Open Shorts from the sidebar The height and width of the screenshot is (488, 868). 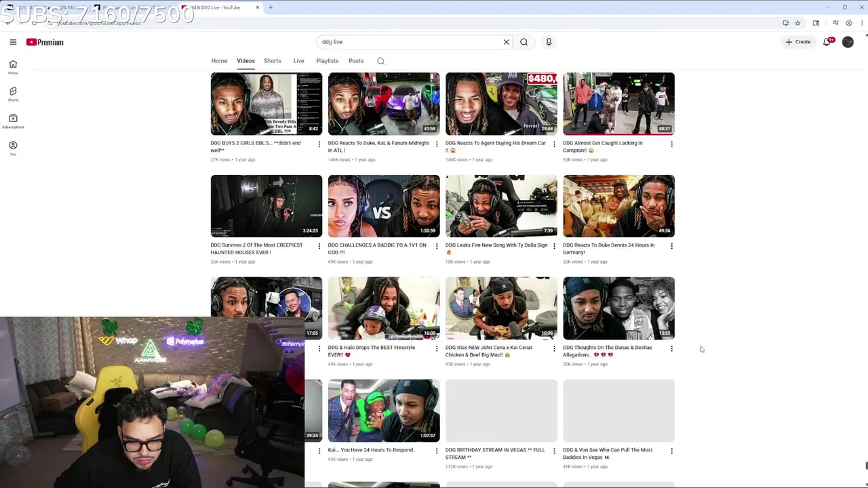point(13,94)
